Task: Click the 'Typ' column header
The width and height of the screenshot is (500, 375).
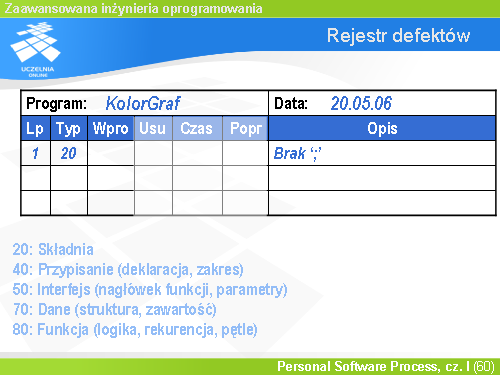Action: [x=69, y=128]
